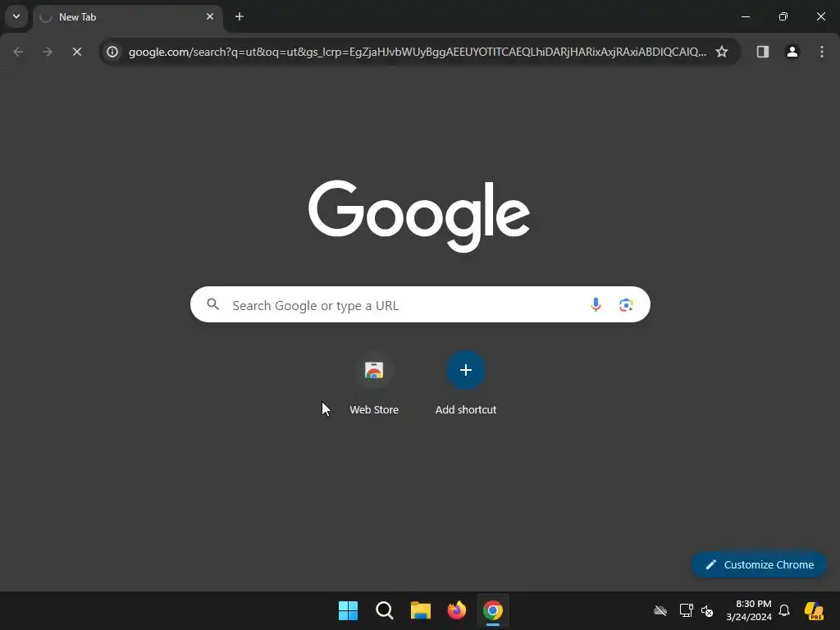Click the OneDrive cloud tray icon

pyautogui.click(x=660, y=610)
